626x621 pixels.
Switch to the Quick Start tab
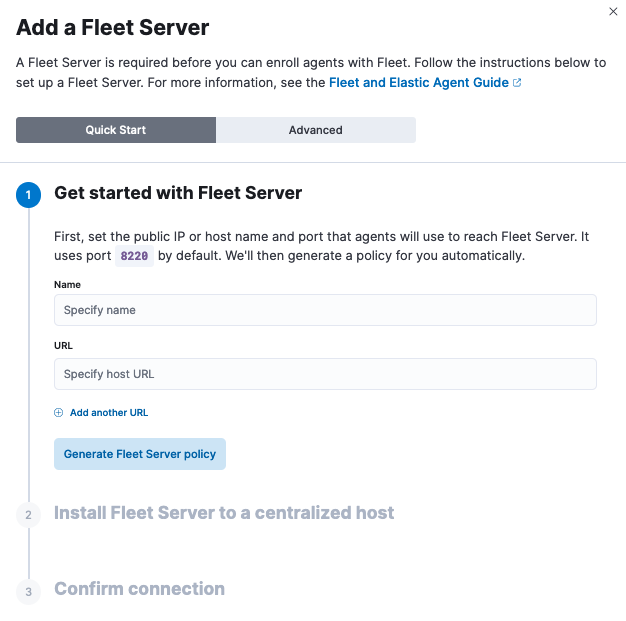click(x=116, y=130)
